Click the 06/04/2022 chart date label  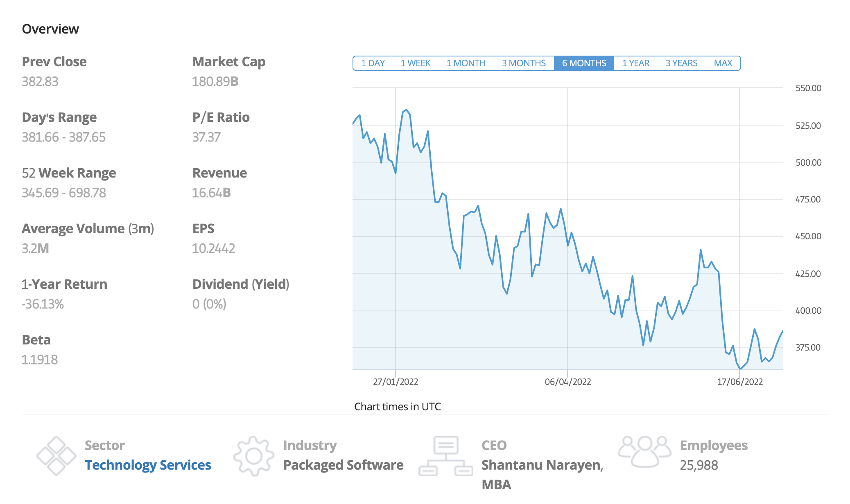[567, 382]
